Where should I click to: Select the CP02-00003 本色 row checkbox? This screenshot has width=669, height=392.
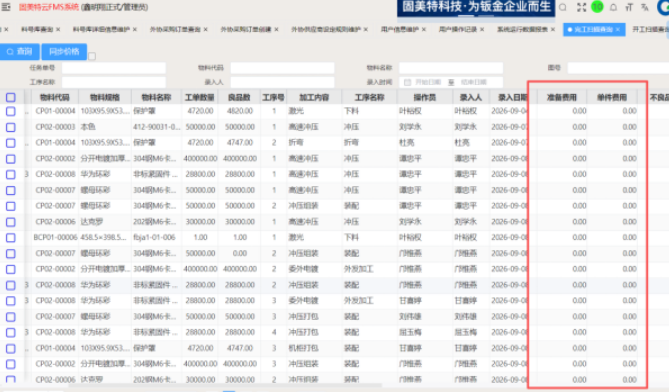click(x=11, y=127)
